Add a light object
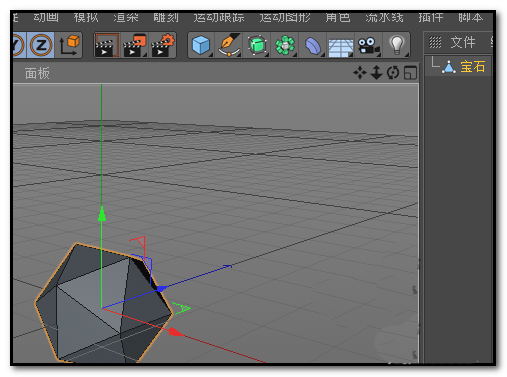 pos(397,45)
